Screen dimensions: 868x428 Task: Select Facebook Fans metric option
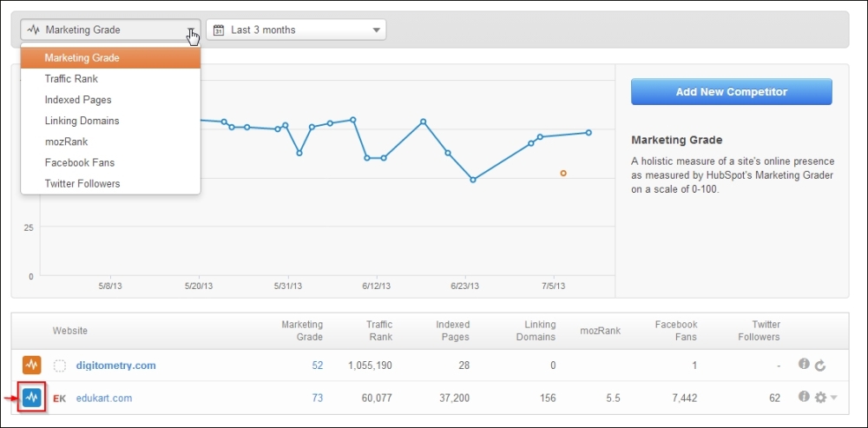pos(79,162)
